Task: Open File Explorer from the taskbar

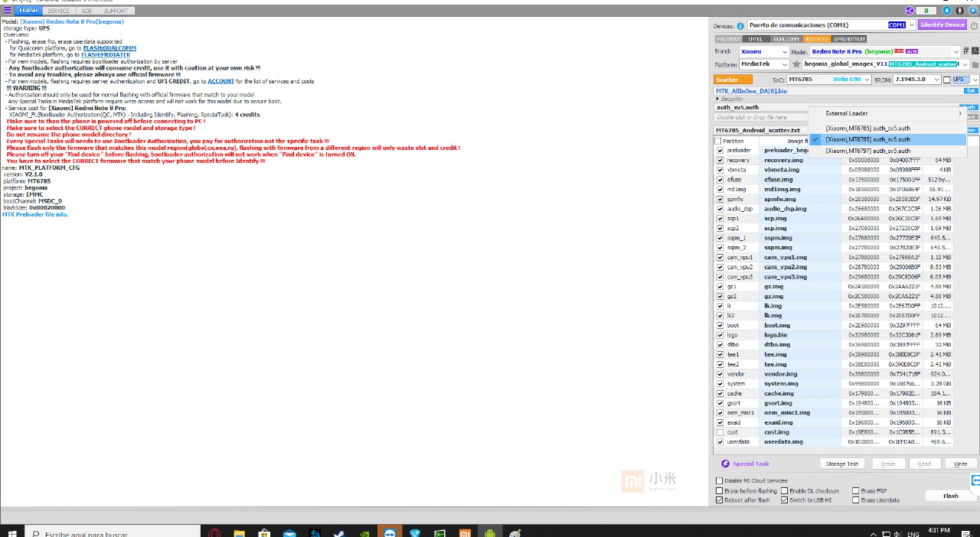Action: click(239, 533)
